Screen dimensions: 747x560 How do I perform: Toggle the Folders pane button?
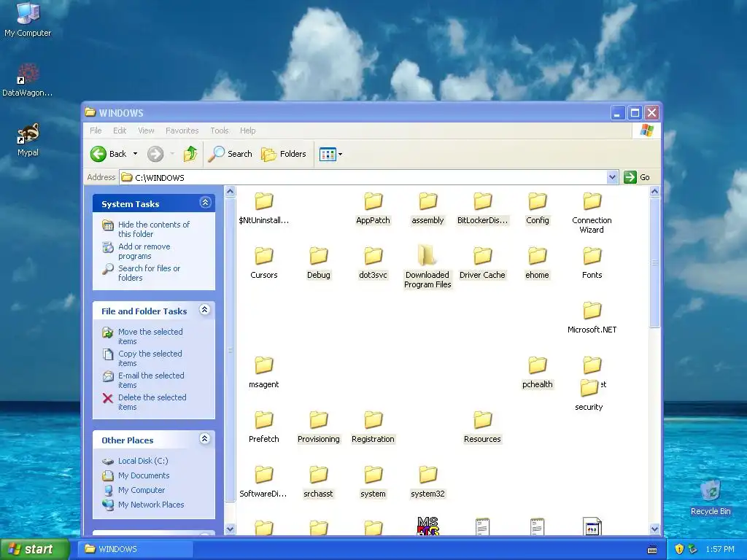[284, 154]
